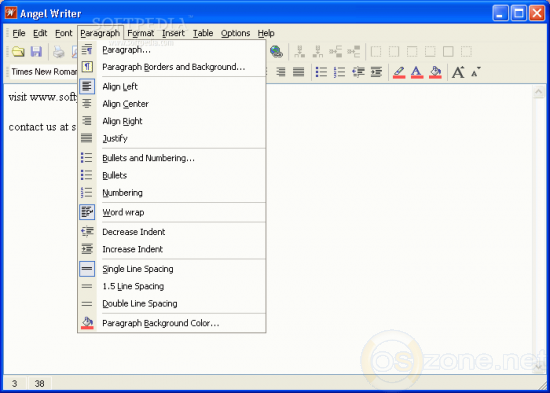Image resolution: width=550 pixels, height=393 pixels.
Task: Click the toolbar Numbering list icon
Action: point(339,72)
